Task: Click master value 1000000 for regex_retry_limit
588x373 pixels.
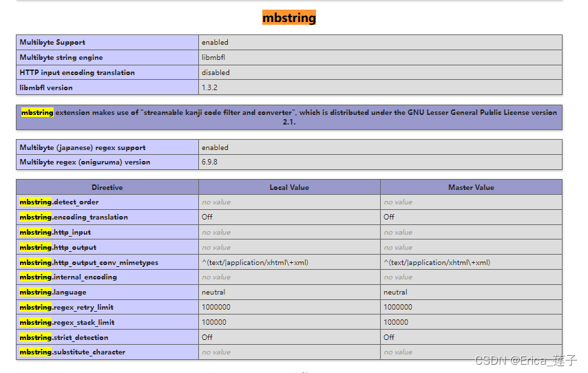Action: (398, 308)
